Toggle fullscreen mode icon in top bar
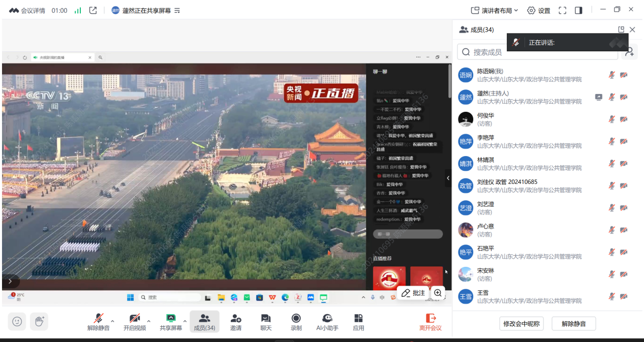The width and height of the screenshot is (644, 342). tap(562, 10)
